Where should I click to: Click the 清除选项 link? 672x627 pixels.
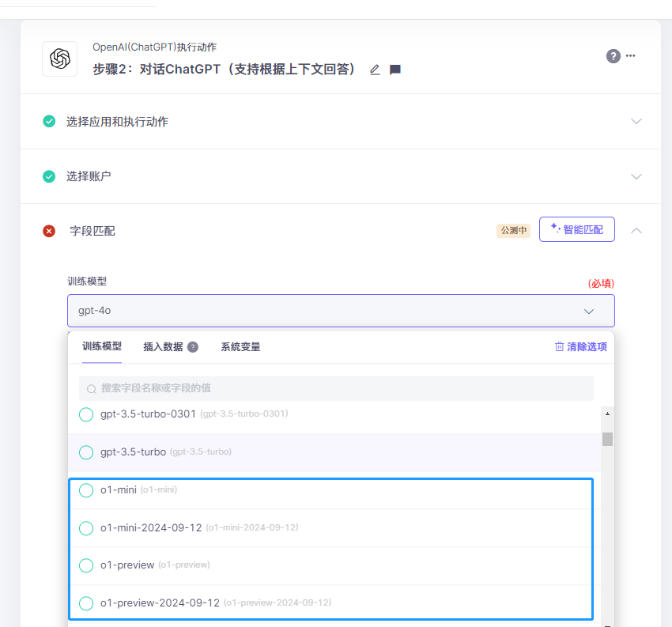(x=581, y=347)
